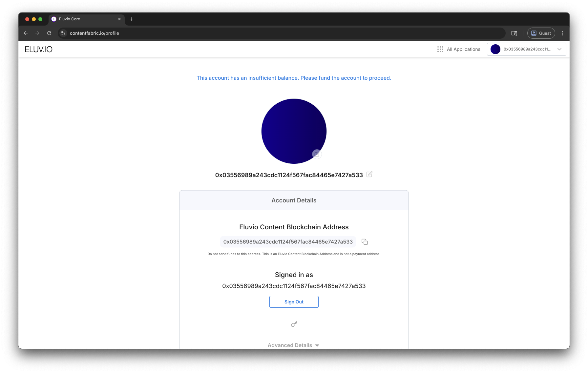588x373 pixels.
Task: Click the site information icon in address bar
Action: pyautogui.click(x=64, y=33)
